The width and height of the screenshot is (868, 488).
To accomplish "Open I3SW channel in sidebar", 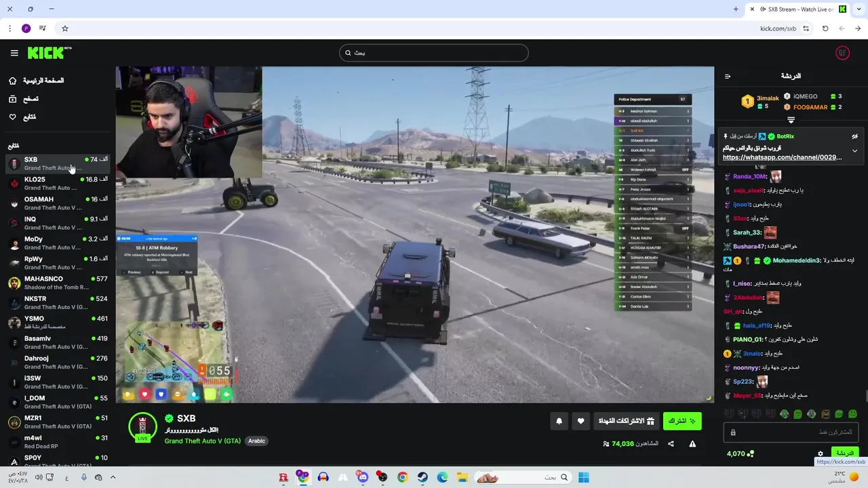I will click(x=58, y=382).
